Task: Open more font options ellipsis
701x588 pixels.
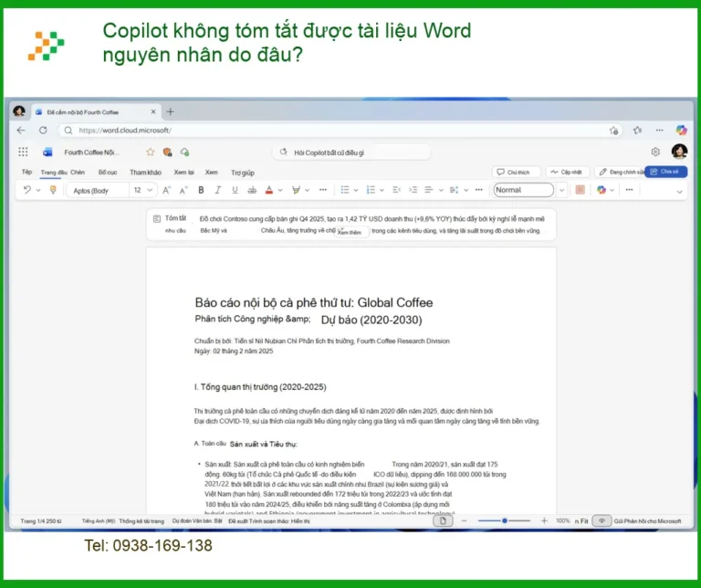Action: pos(323,190)
